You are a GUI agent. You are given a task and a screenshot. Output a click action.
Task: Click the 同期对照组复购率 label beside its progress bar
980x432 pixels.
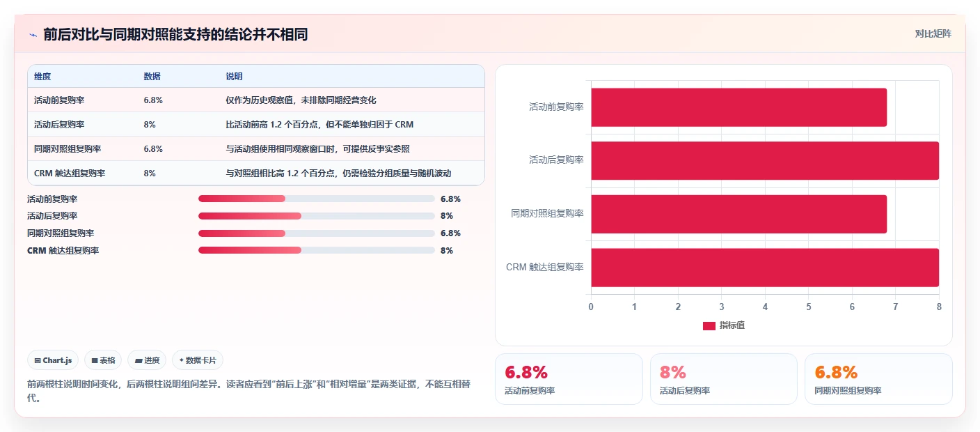(x=61, y=233)
